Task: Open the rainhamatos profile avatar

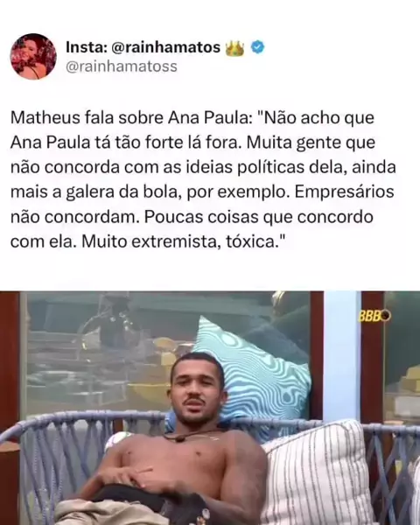Action: pyautogui.click(x=33, y=56)
